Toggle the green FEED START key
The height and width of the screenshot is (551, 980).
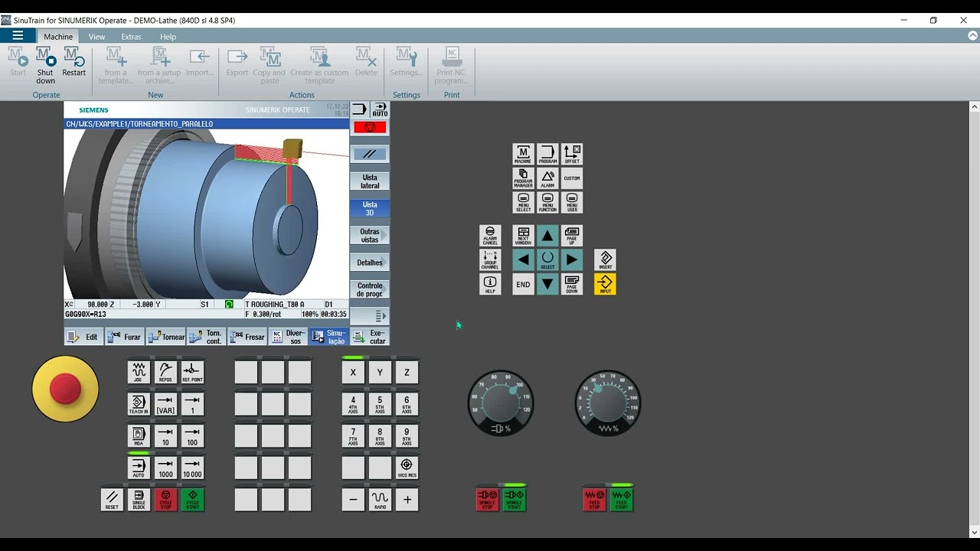622,500
